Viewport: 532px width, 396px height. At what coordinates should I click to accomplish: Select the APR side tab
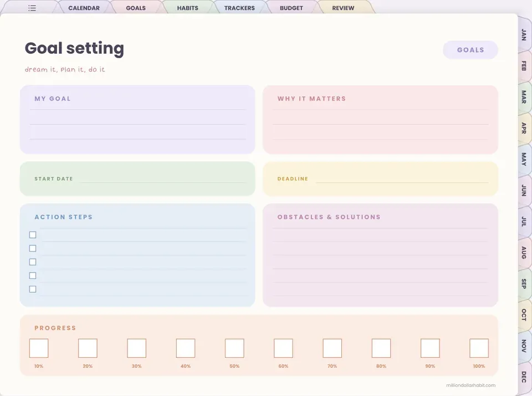(x=525, y=128)
